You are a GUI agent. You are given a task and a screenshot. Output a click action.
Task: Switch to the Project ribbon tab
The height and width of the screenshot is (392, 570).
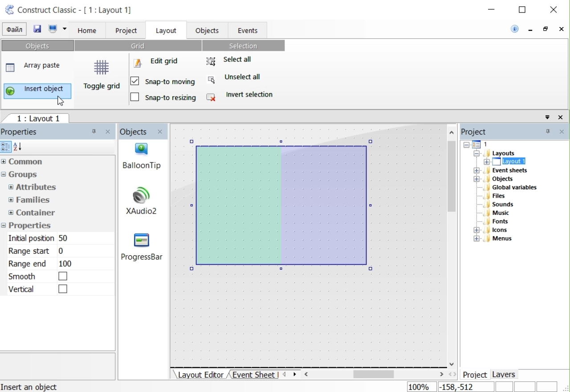(x=126, y=30)
